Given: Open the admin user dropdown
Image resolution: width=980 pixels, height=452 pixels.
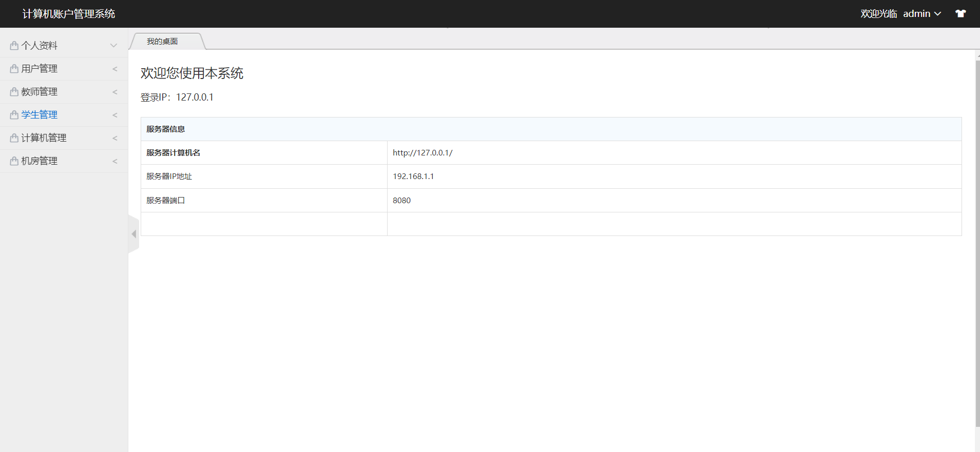Looking at the screenshot, I should 922,14.
